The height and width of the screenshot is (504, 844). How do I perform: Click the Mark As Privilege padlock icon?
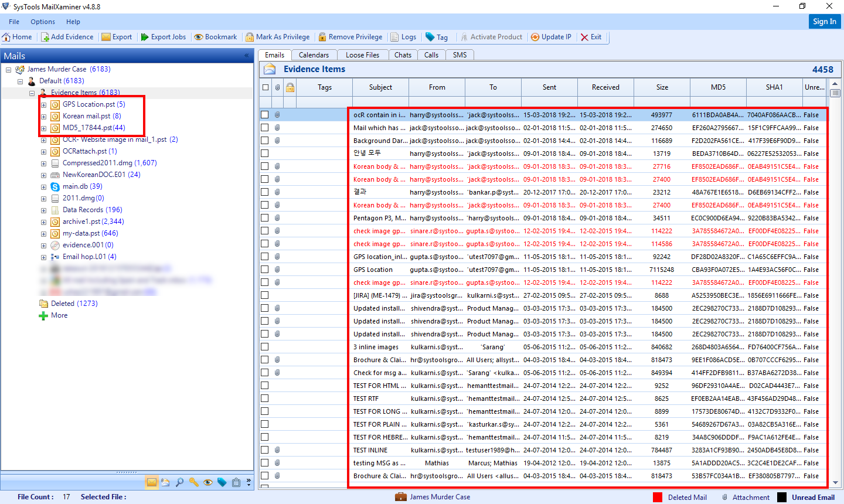[x=251, y=36]
